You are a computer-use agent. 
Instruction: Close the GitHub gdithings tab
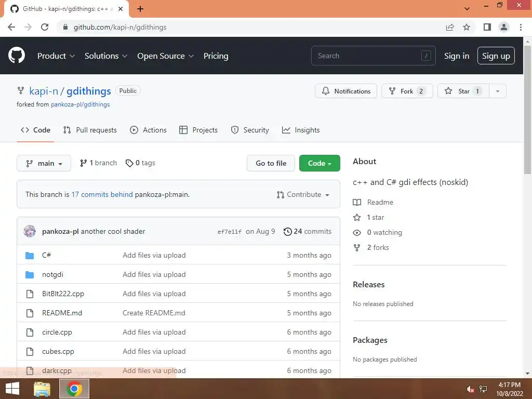(121, 9)
